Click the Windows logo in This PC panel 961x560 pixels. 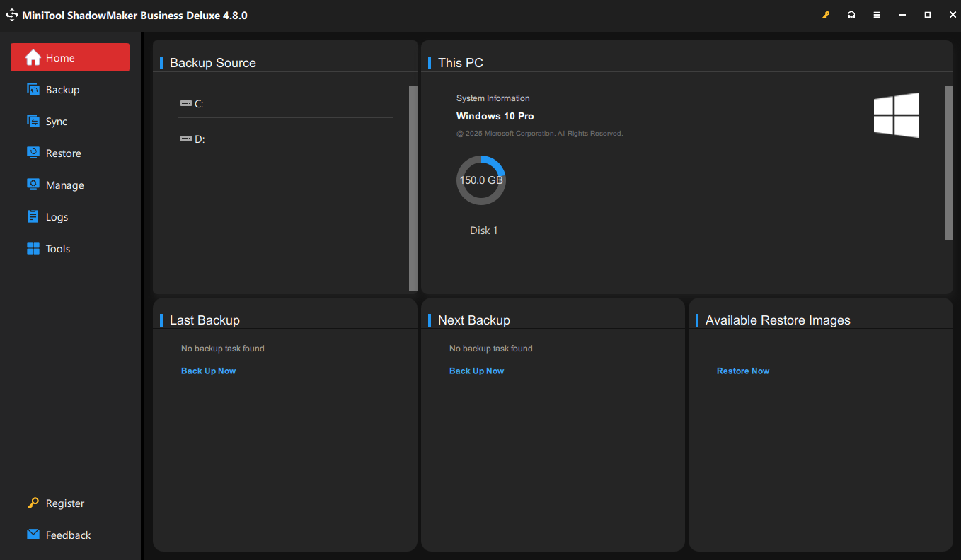click(896, 115)
